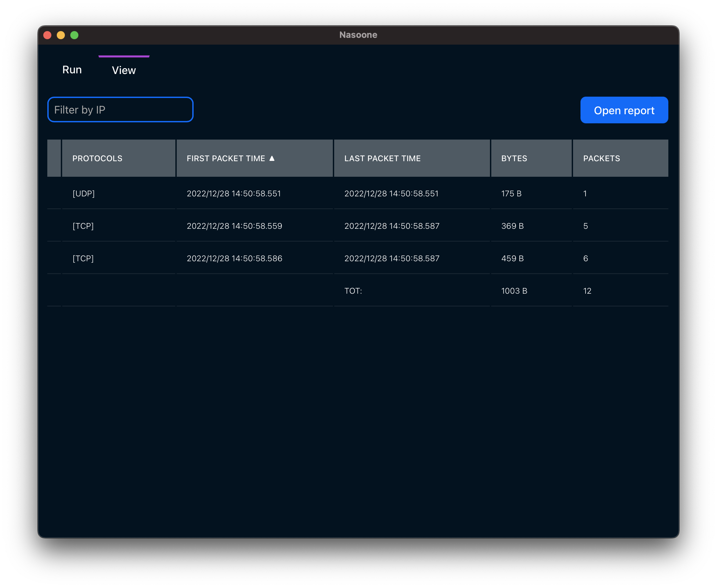Click the ascending sort arrow icon
The width and height of the screenshot is (717, 588).
(272, 158)
